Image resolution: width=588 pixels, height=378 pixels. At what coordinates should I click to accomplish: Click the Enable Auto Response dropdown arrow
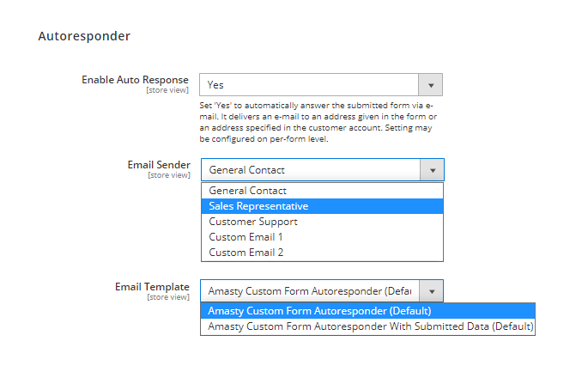[x=430, y=85]
